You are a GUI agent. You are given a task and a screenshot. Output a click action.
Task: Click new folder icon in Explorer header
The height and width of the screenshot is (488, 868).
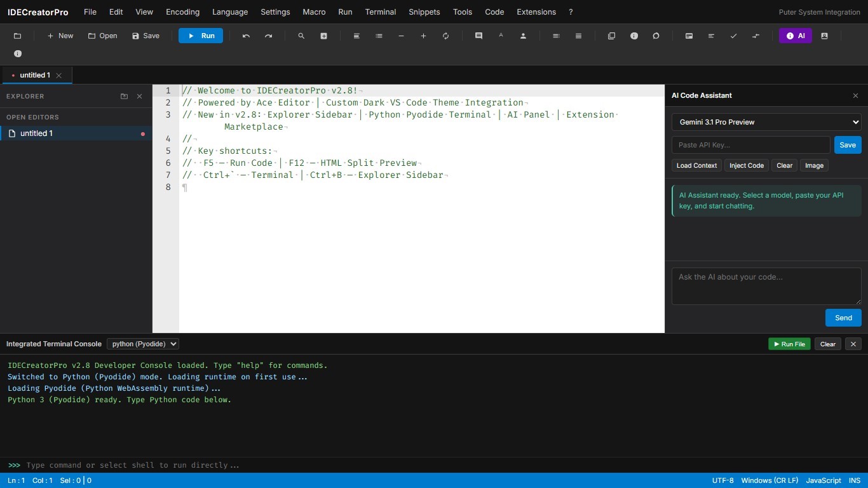click(124, 97)
